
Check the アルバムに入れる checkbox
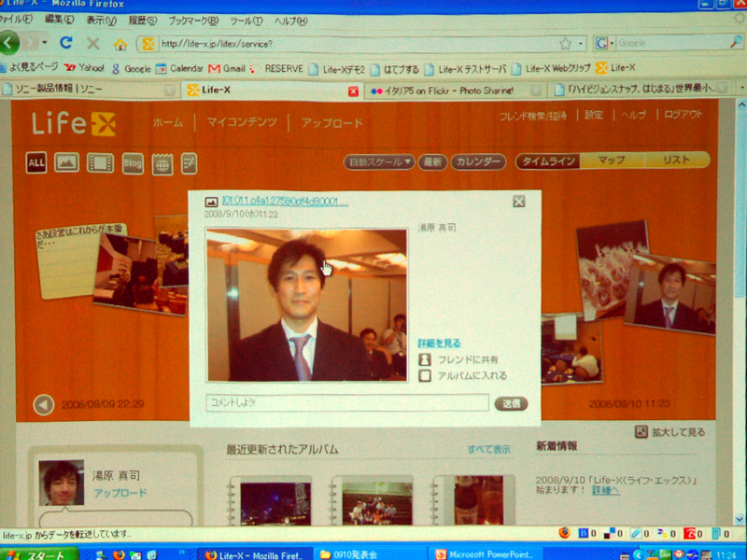pos(425,375)
